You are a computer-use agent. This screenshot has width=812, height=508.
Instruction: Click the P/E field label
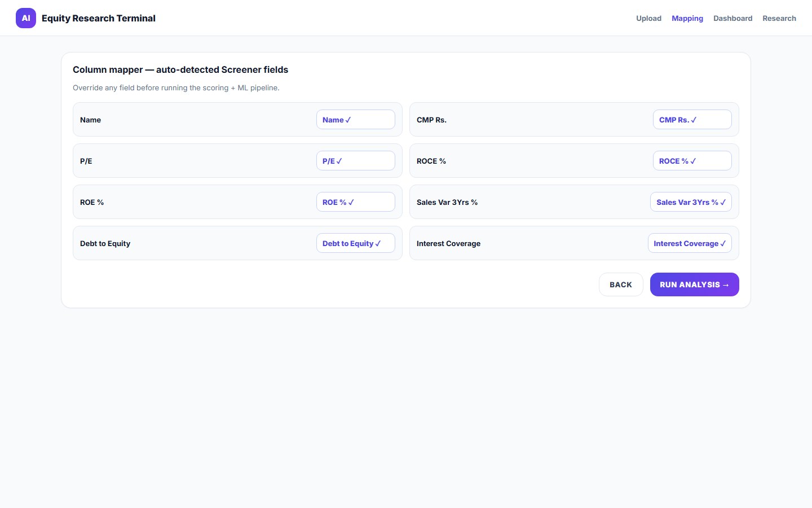(x=86, y=161)
